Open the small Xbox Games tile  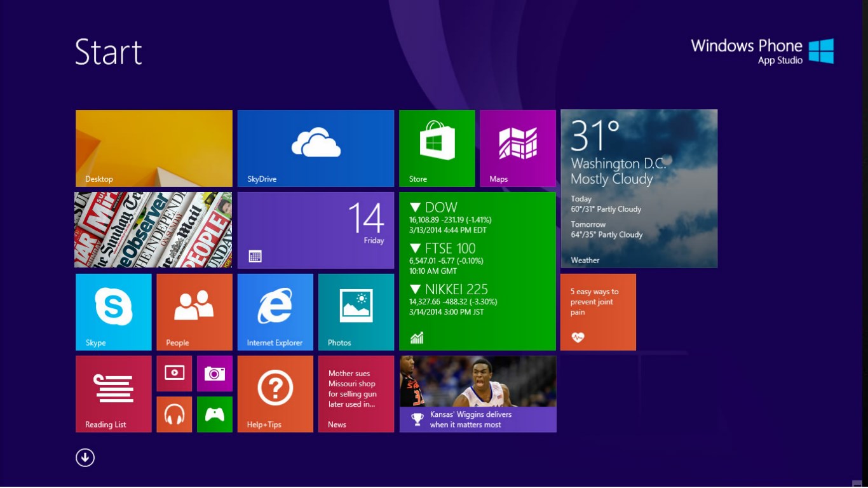215,414
